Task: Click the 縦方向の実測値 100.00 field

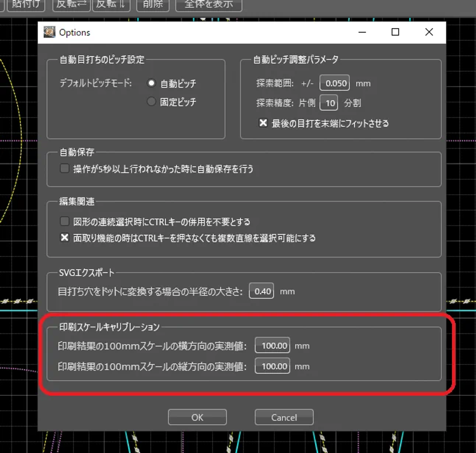Action: 272,366
